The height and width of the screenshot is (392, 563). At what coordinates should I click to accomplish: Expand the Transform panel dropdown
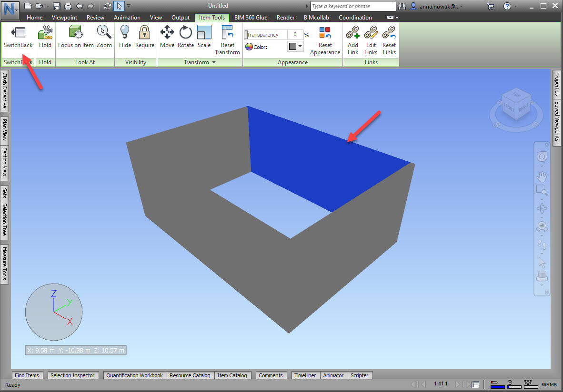click(x=214, y=62)
